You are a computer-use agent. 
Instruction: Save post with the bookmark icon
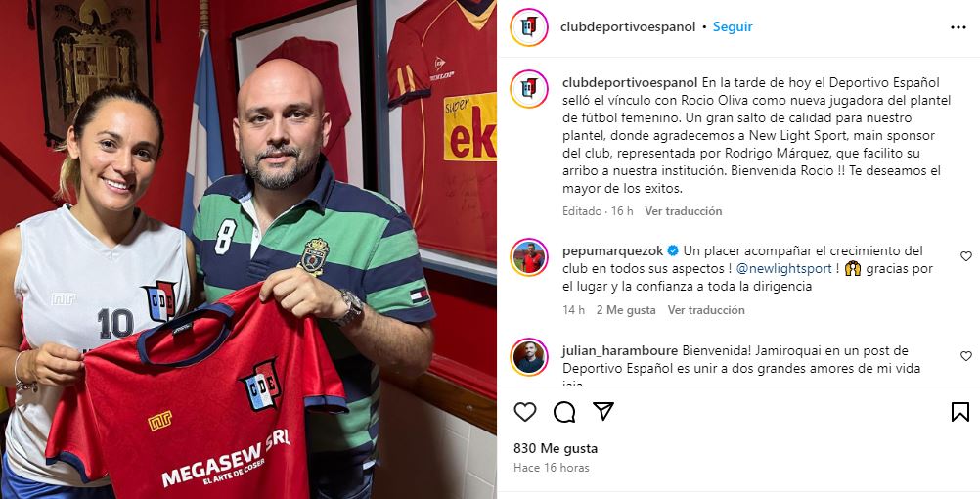coord(960,412)
